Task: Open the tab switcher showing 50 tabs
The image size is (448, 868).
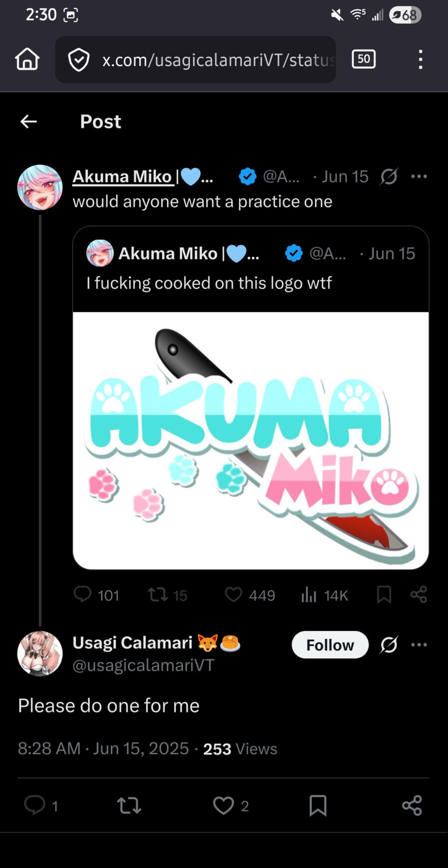Action: tap(363, 59)
